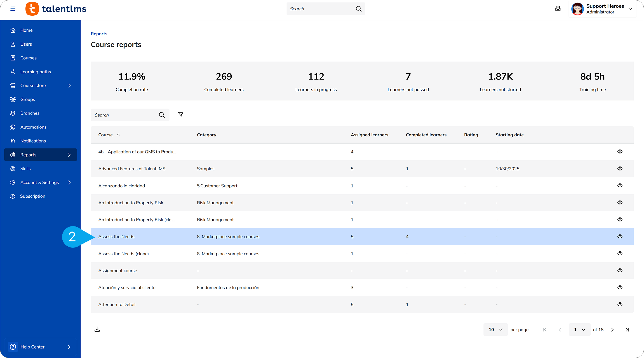Open the Subscription page from the sidebar
The width and height of the screenshot is (644, 358).
[x=33, y=196]
